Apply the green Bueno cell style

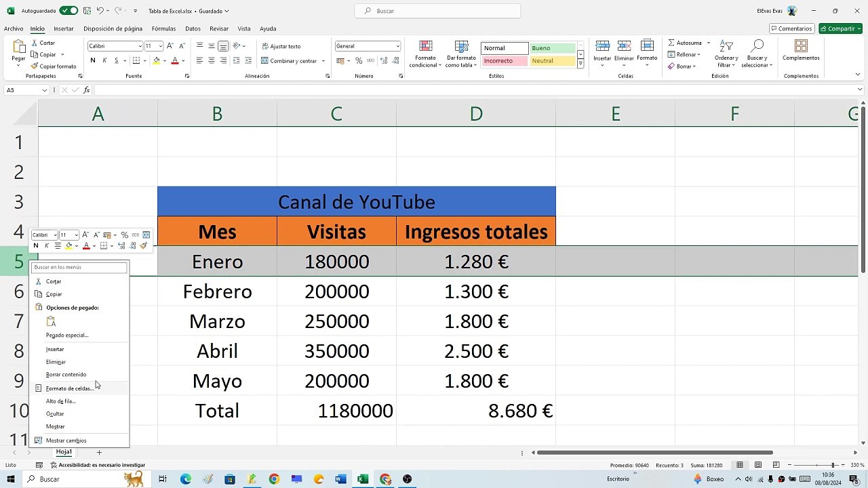click(552, 48)
